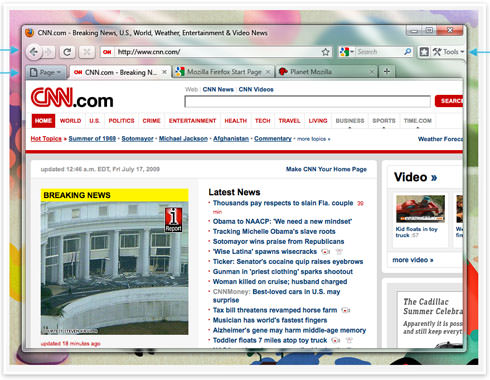Click video icon beside Tax bill headline

click(346, 310)
